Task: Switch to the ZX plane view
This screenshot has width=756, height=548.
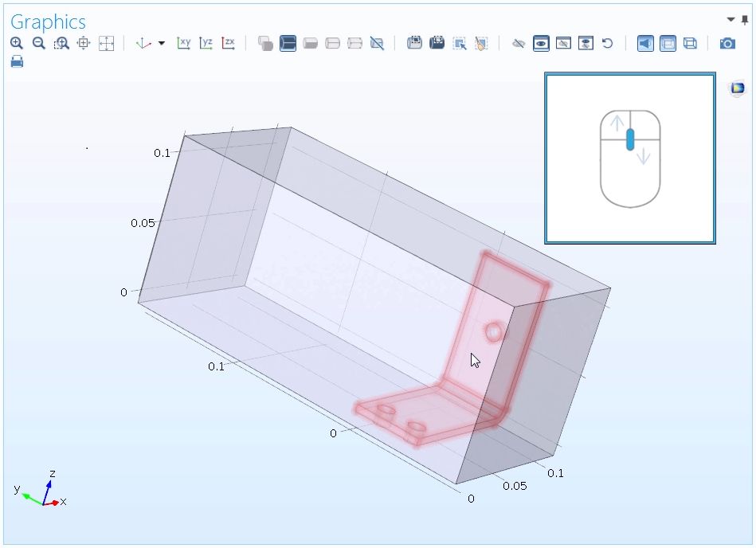Action: point(228,43)
